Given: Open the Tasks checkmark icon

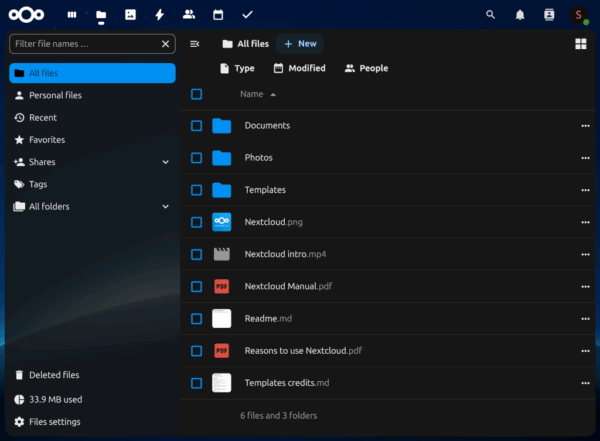Looking at the screenshot, I should (x=247, y=15).
